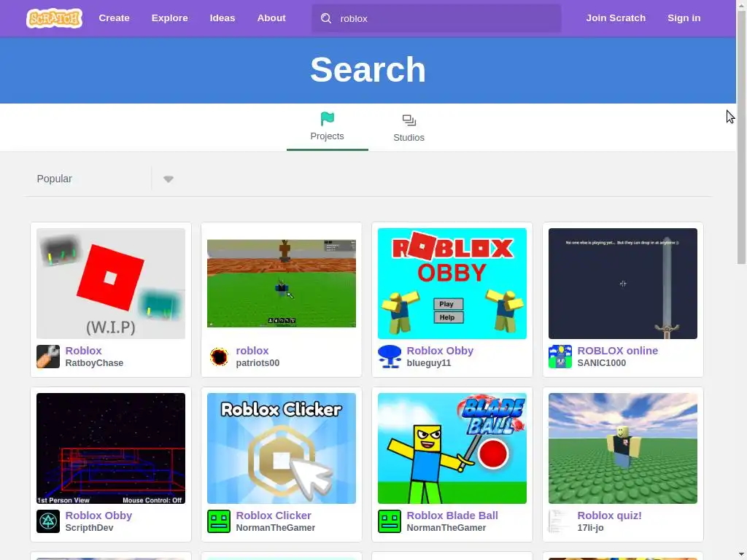Click Join Scratch
Image resolution: width=747 pixels, height=560 pixels.
(616, 18)
